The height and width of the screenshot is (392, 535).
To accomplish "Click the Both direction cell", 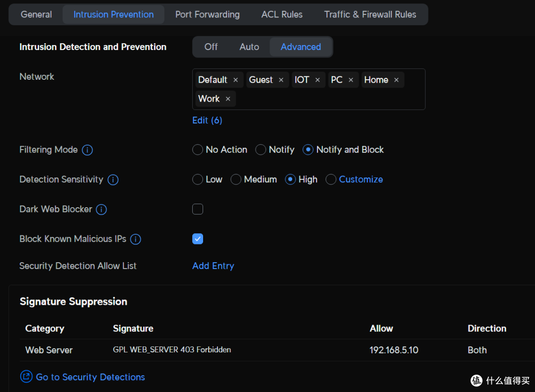I will click(477, 350).
